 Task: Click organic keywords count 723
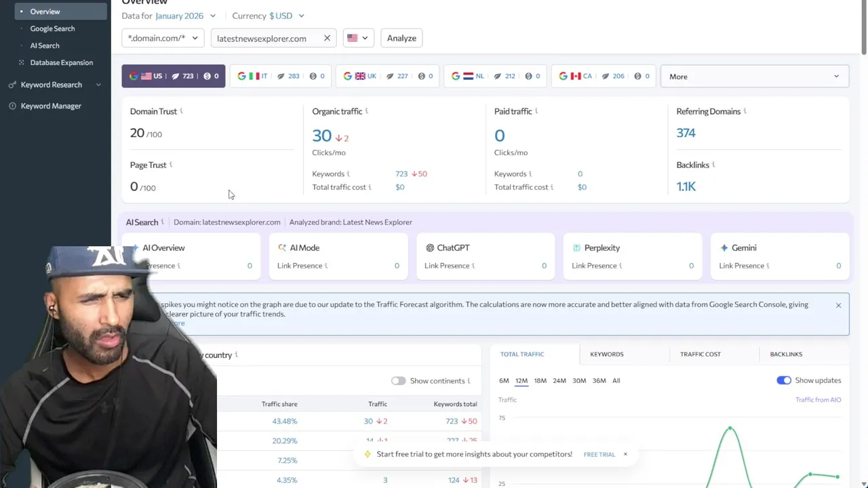401,174
